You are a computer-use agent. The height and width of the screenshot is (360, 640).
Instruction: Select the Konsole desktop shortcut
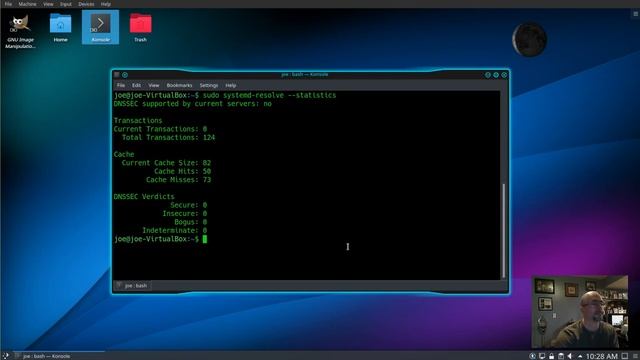pos(100,27)
